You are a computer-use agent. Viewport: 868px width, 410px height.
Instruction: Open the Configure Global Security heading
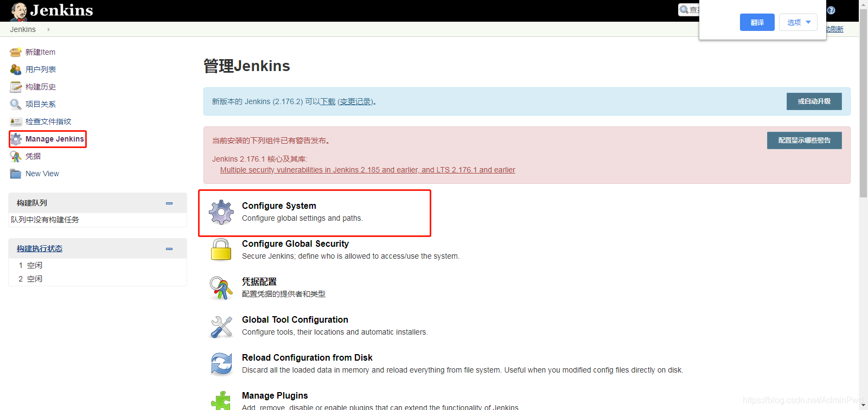click(x=295, y=244)
